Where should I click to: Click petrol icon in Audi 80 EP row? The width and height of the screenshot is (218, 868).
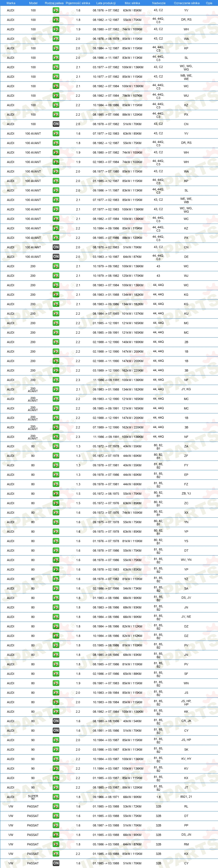click(x=56, y=475)
